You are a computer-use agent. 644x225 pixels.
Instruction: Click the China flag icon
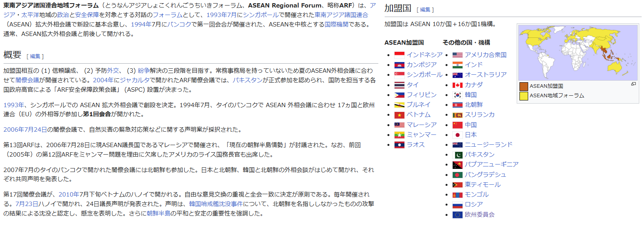457,125
